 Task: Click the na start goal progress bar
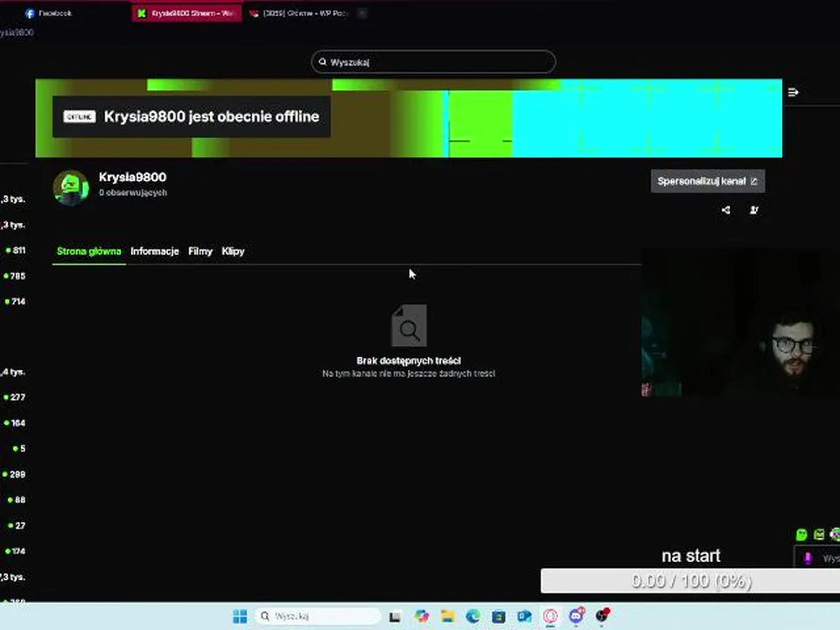point(690,581)
